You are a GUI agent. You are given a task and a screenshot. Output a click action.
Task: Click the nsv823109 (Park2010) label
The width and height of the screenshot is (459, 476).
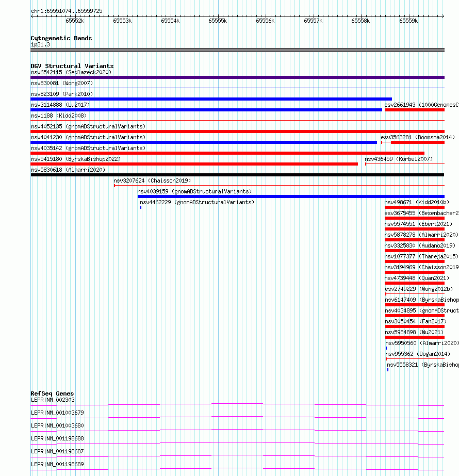coord(62,94)
